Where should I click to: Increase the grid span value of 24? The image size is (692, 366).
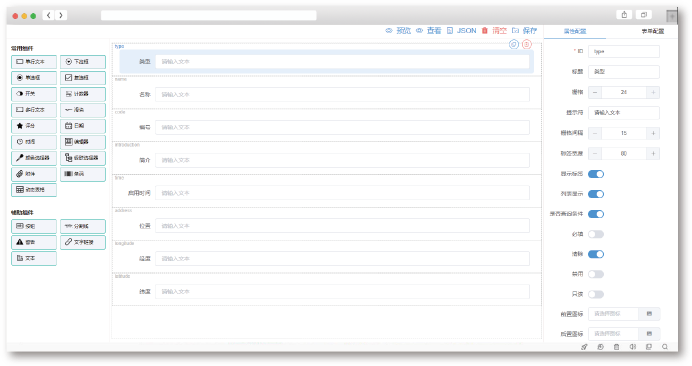click(653, 92)
